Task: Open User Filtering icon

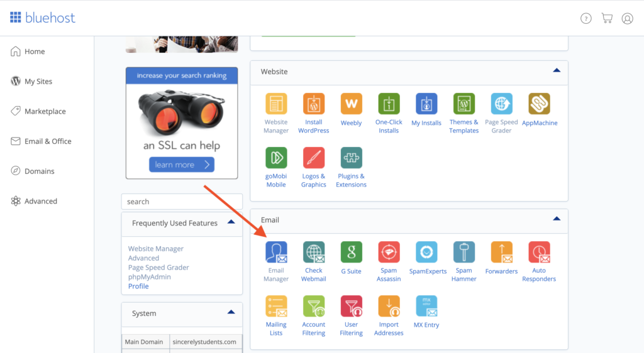Action: [x=351, y=307]
